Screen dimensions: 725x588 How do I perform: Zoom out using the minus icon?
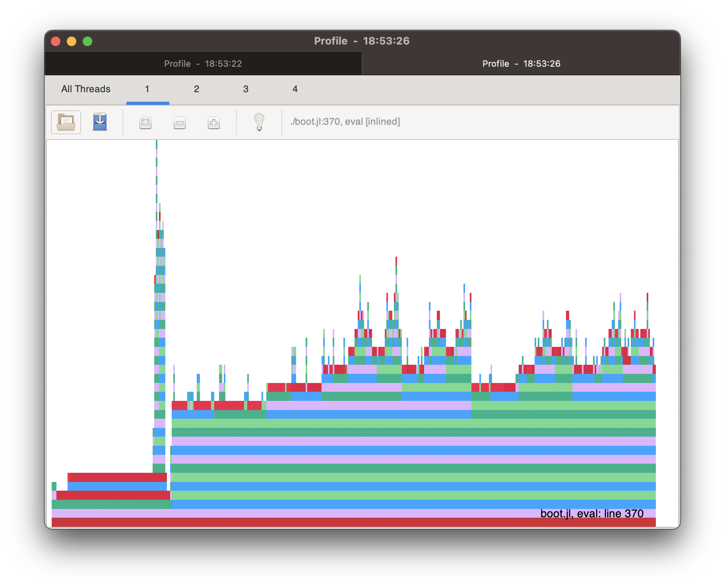180,123
